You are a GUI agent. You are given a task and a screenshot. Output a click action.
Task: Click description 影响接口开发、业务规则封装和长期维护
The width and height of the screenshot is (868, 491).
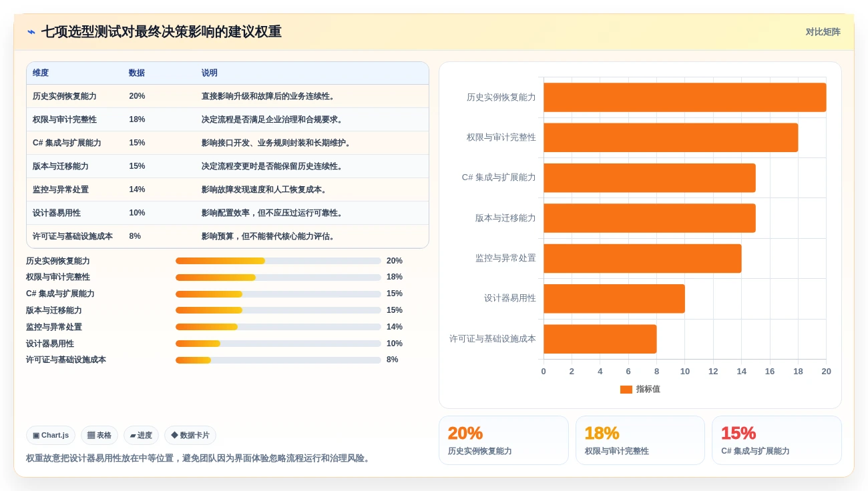276,143
